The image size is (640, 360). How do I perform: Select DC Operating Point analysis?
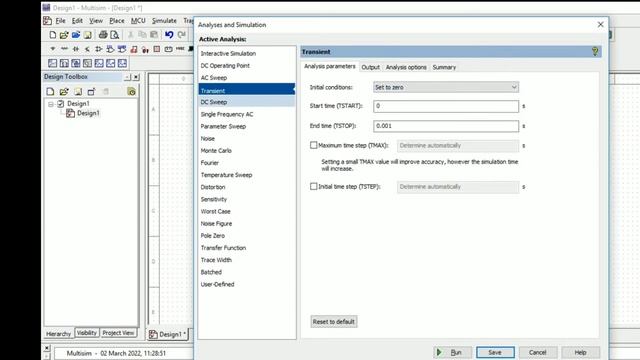click(x=225, y=65)
